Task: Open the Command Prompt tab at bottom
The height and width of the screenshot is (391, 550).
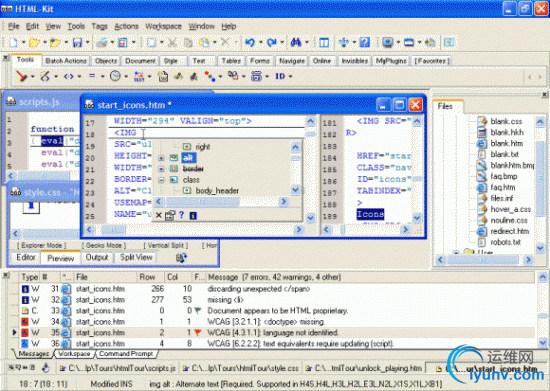Action: 126,354
